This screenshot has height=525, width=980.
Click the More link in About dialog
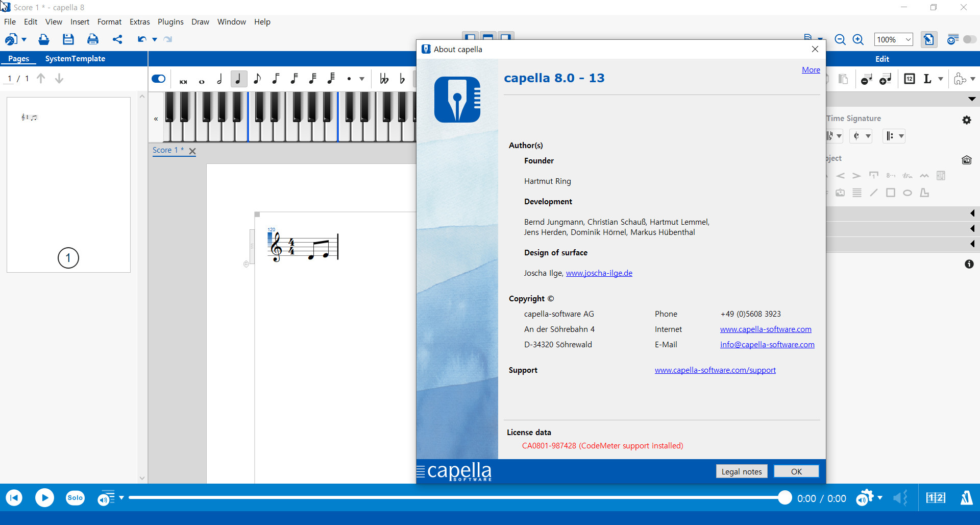[x=811, y=70]
